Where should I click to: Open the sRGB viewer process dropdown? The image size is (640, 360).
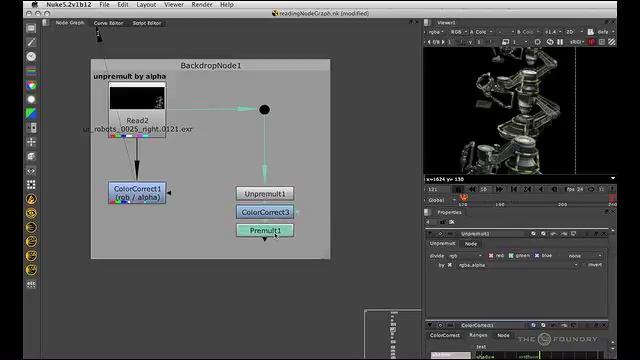point(576,42)
